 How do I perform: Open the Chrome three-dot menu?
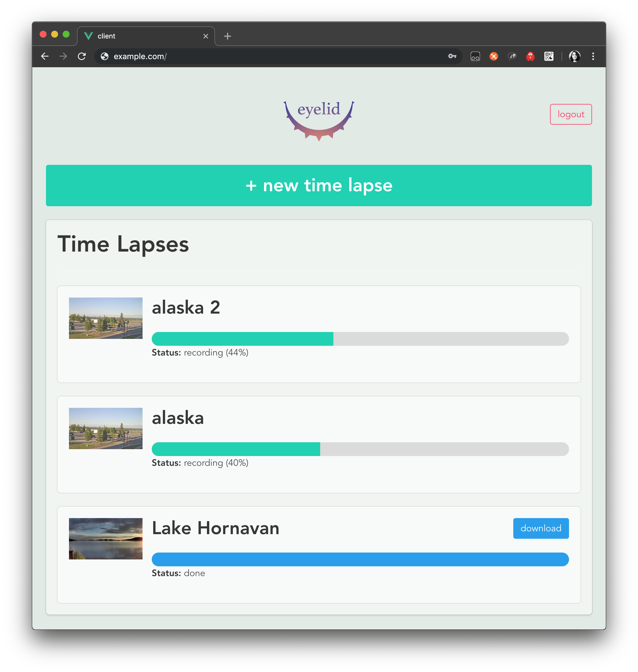pos(593,56)
